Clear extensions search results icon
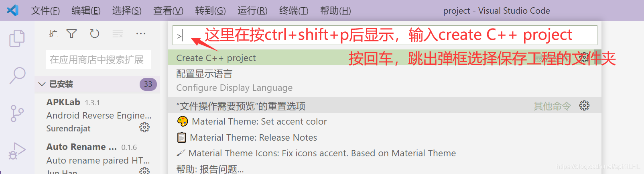The height and width of the screenshot is (174, 644). click(x=118, y=34)
